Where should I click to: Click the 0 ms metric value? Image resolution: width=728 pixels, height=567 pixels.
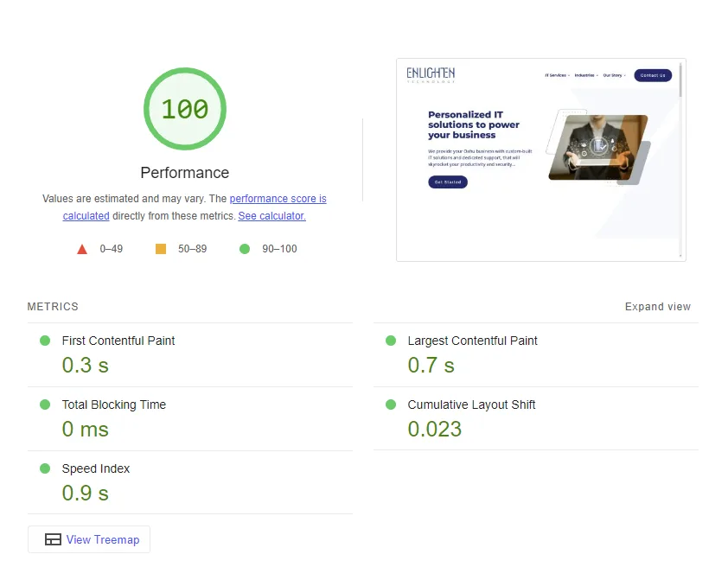pos(86,430)
